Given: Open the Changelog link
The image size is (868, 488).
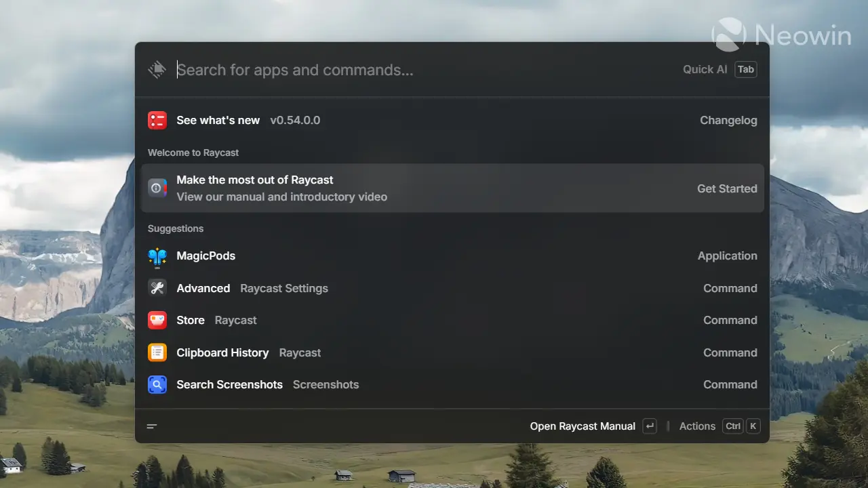Looking at the screenshot, I should [x=728, y=120].
